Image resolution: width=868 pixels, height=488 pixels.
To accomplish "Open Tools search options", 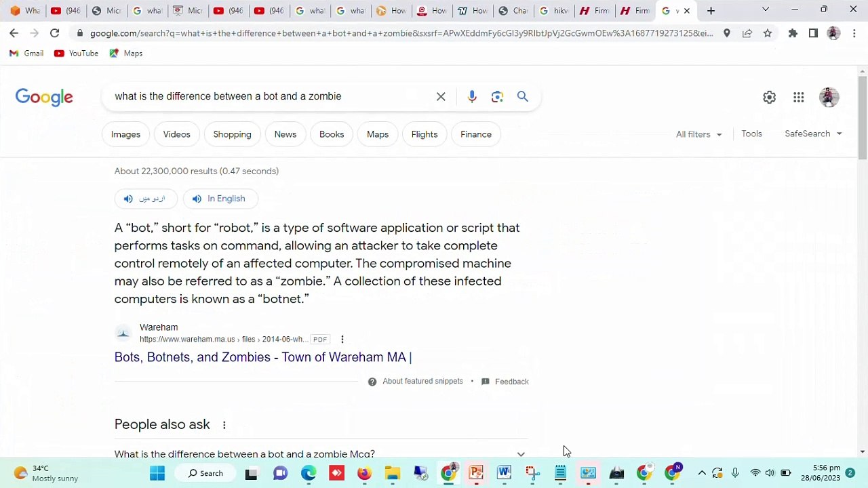I will tap(751, 134).
